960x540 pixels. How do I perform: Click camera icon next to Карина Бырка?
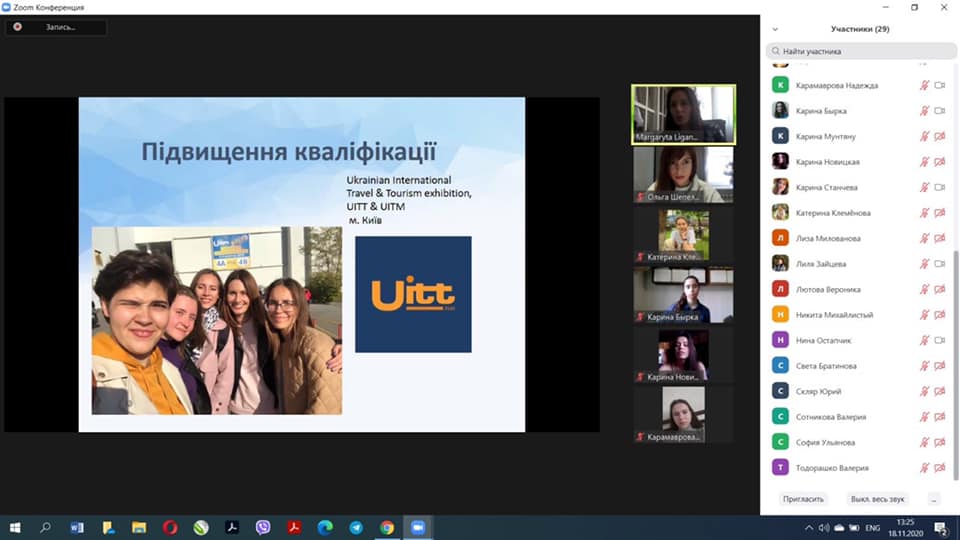(940, 111)
